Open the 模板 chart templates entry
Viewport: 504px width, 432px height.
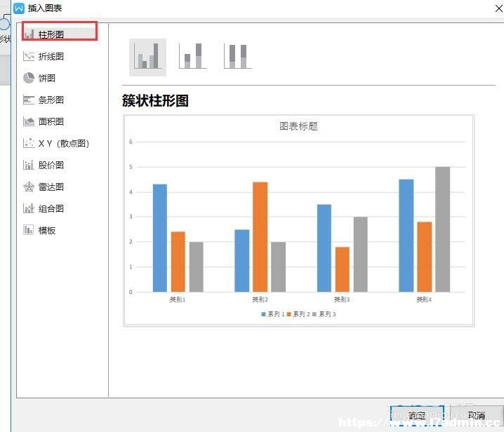(47, 230)
